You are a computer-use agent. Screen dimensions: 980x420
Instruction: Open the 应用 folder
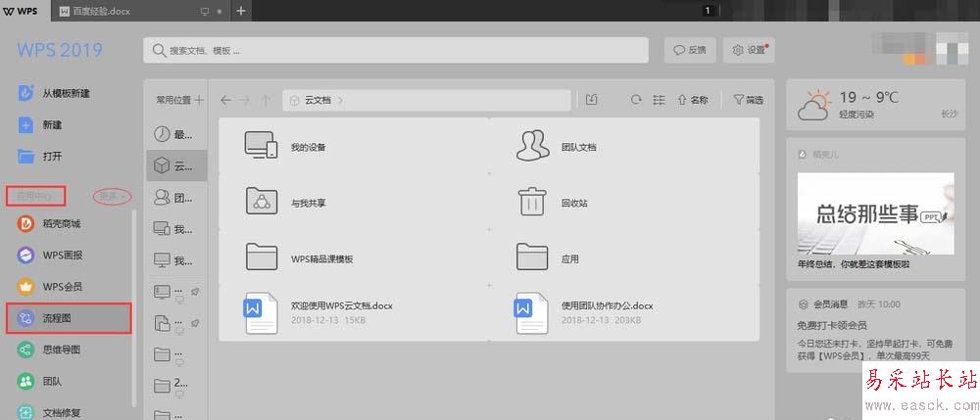pos(624,257)
